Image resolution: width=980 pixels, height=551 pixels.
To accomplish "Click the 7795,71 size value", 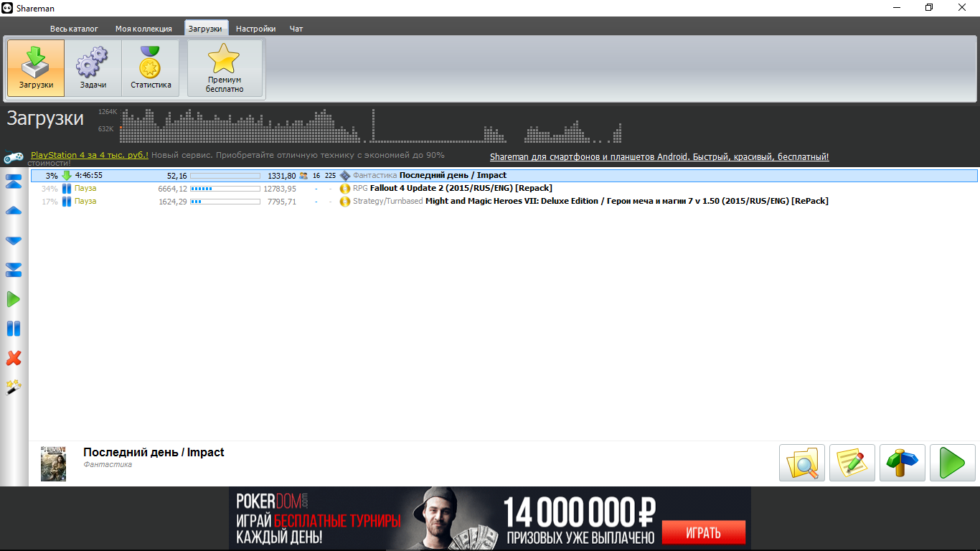I will (282, 202).
